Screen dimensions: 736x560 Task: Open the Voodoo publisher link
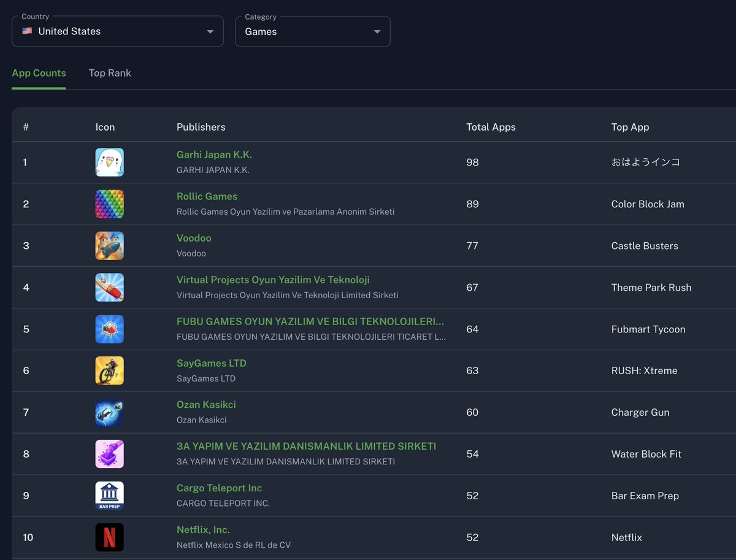click(194, 238)
